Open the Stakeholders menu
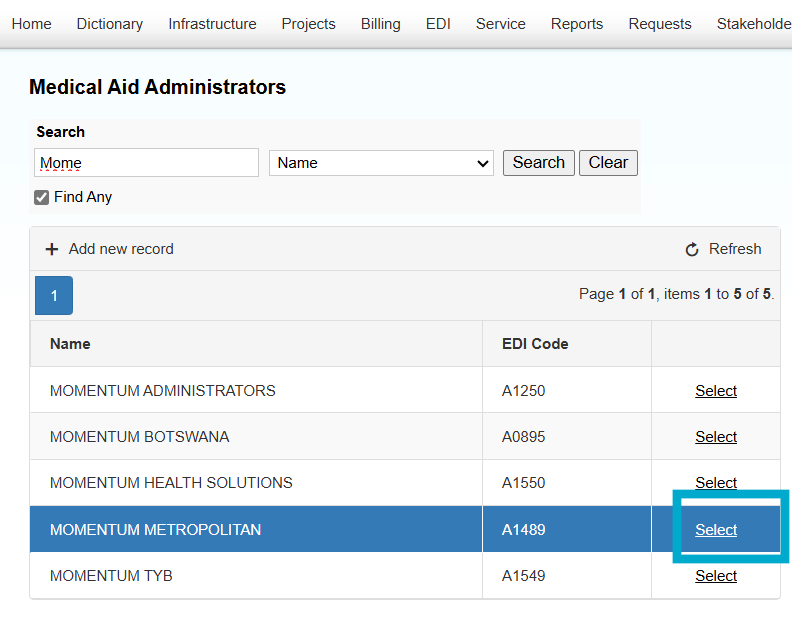 coord(754,24)
